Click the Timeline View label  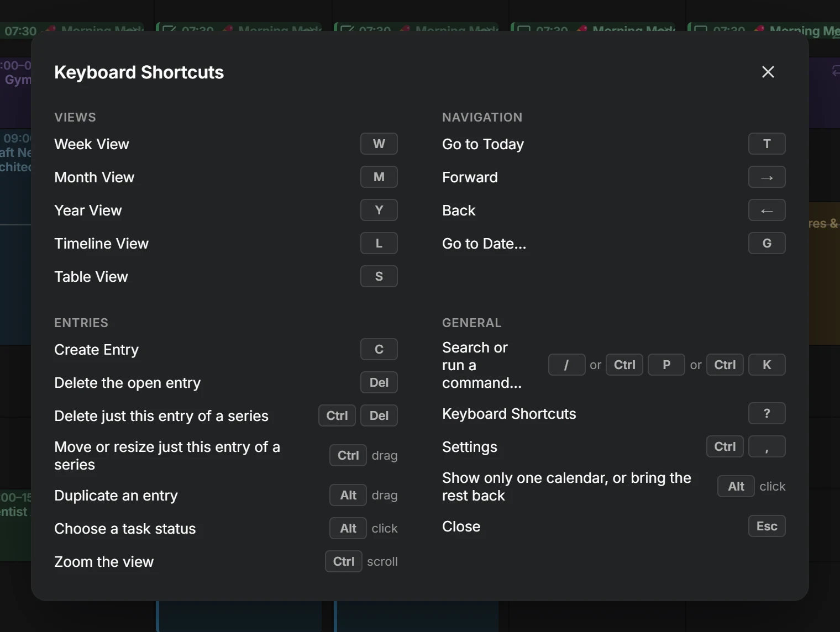pos(102,244)
